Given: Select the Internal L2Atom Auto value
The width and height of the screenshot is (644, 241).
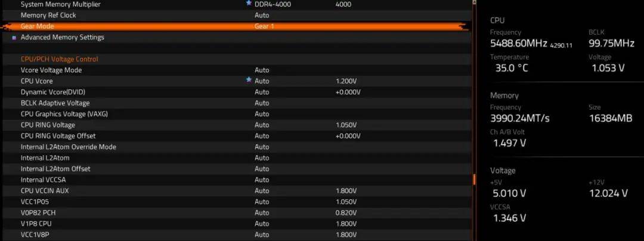Looking at the screenshot, I should [x=262, y=157].
